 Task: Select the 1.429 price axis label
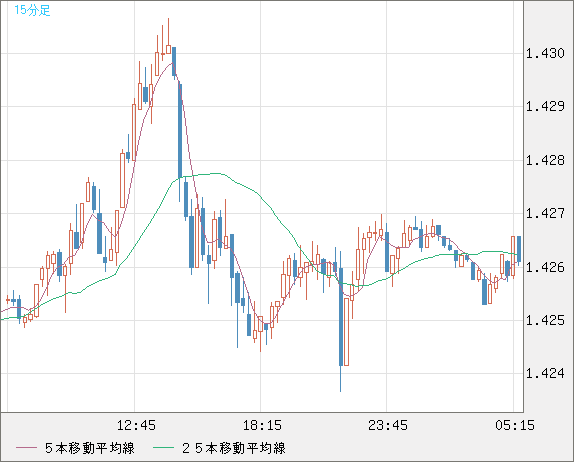point(545,107)
